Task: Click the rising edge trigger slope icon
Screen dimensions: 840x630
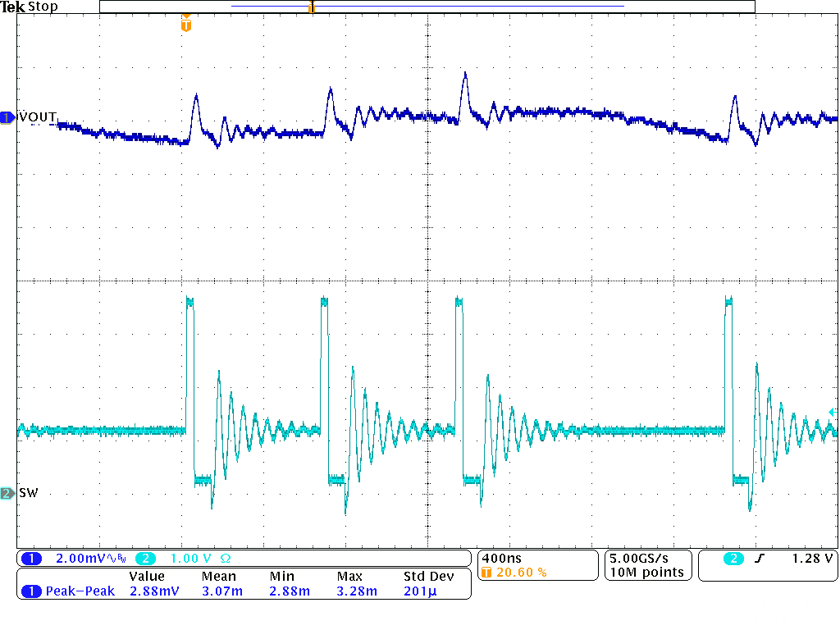Action: point(759,559)
